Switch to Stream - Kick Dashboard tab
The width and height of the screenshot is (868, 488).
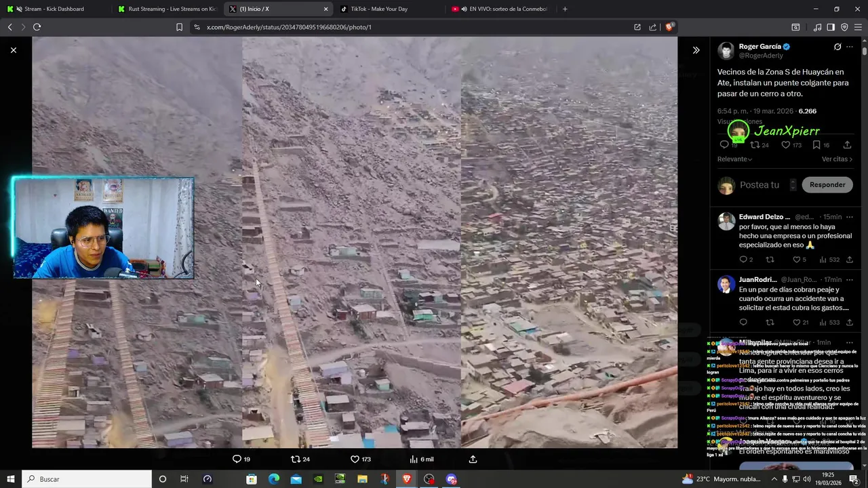[x=54, y=9]
